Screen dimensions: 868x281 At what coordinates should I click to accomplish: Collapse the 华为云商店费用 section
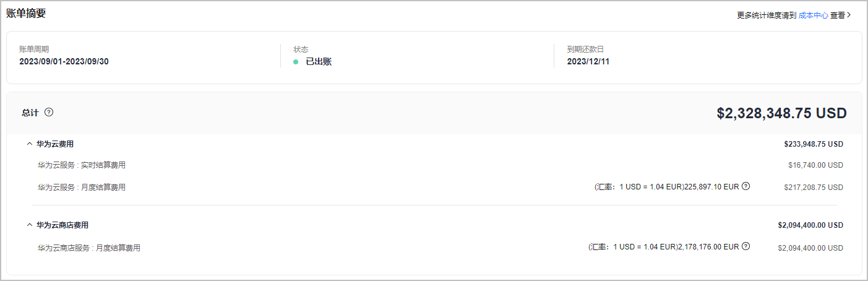(x=30, y=225)
